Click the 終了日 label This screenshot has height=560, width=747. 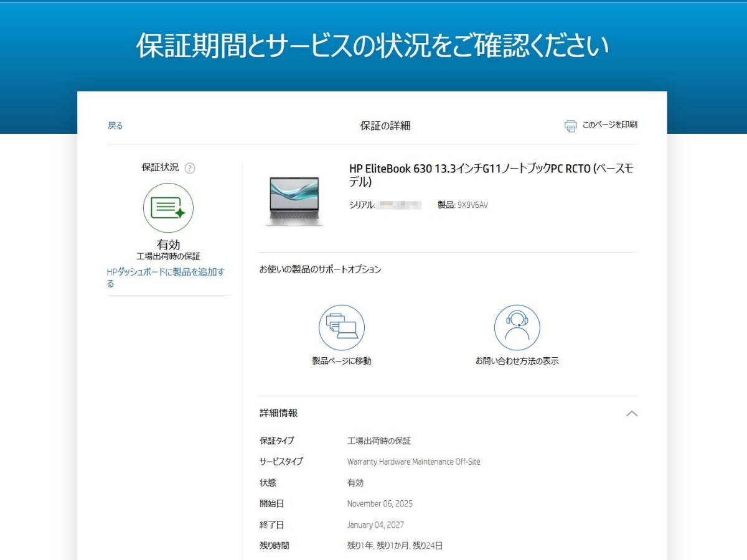coord(271,525)
